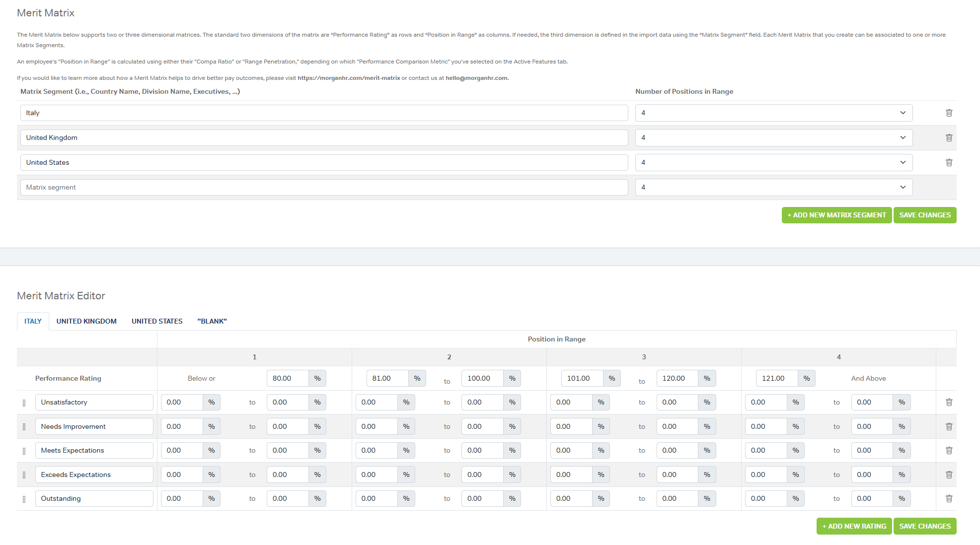Delete the Needs Improvement rating row
980x545 pixels.
pyautogui.click(x=949, y=427)
